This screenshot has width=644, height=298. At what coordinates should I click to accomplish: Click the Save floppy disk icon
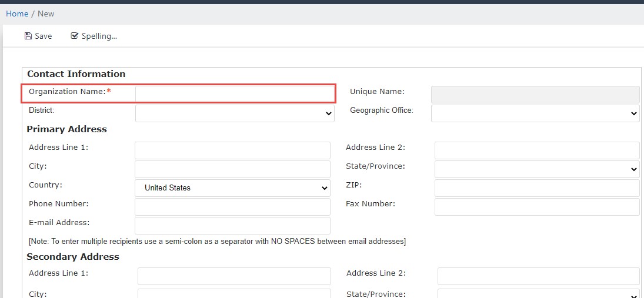click(28, 36)
